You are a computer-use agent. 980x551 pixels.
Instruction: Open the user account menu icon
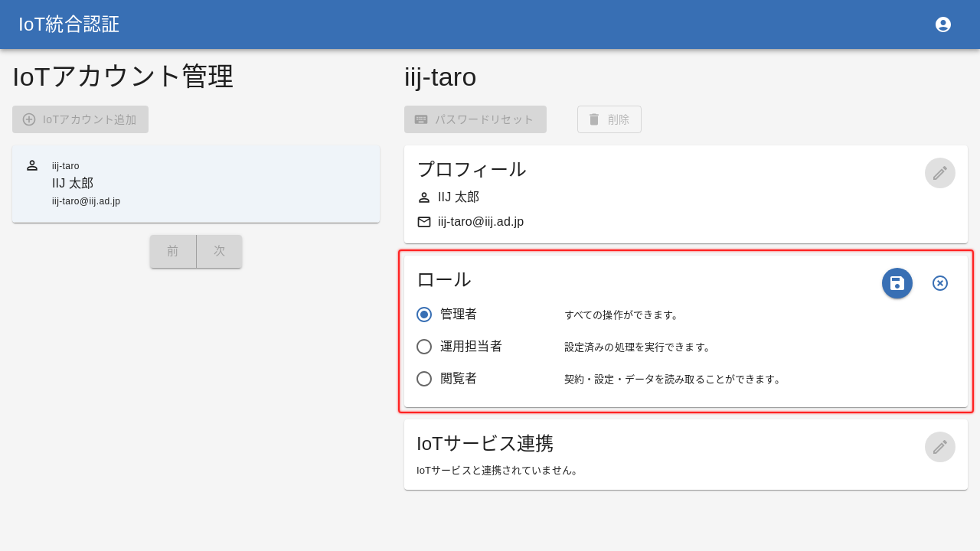(943, 24)
